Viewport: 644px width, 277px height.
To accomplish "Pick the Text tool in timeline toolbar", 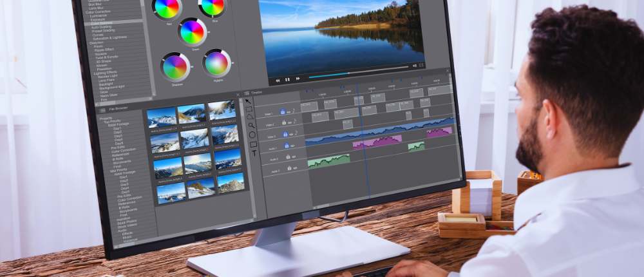I will click(254, 153).
